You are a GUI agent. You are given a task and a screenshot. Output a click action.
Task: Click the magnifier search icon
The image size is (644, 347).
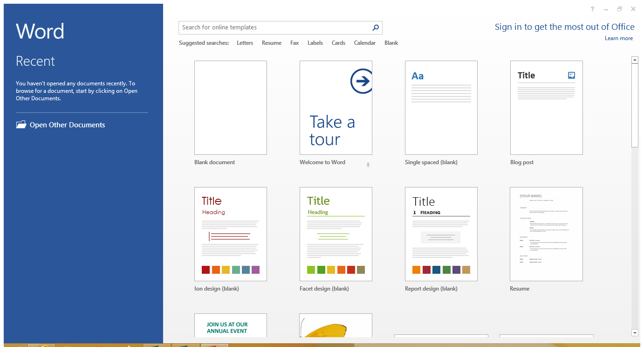pos(376,28)
